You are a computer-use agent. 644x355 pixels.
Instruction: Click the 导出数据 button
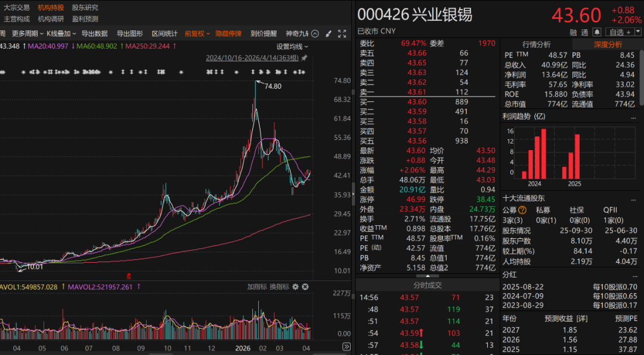click(x=94, y=34)
